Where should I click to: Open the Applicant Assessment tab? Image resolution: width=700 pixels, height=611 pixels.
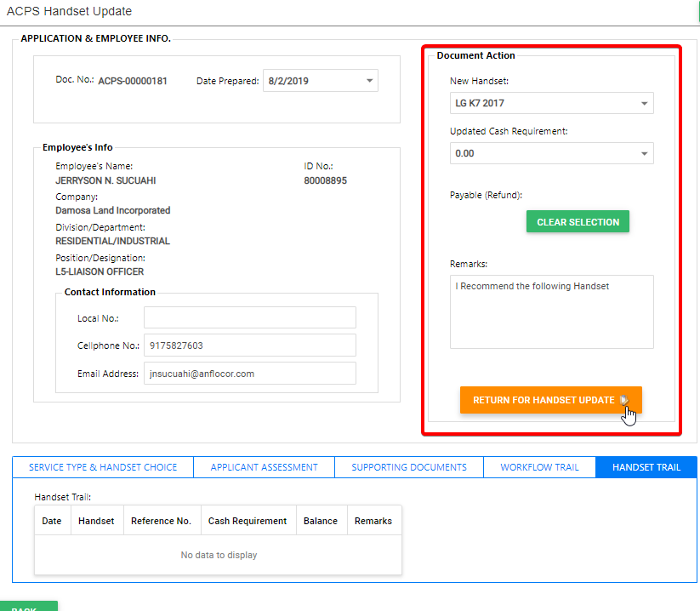click(264, 467)
